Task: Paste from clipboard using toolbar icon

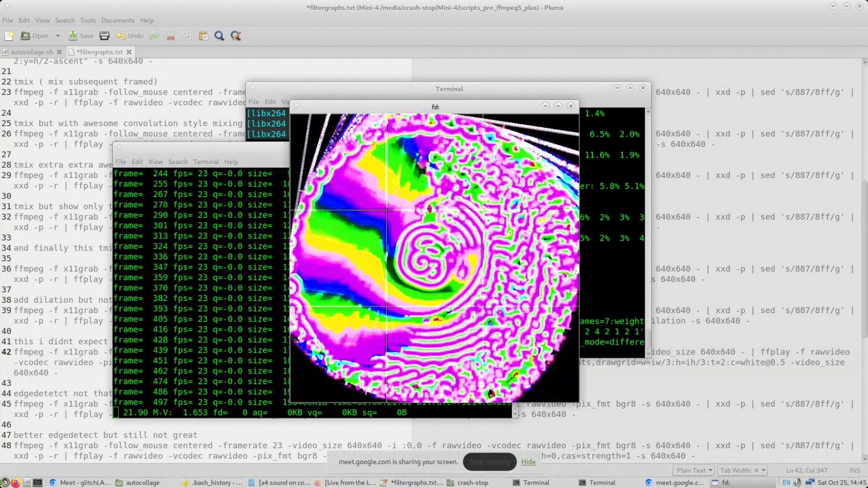Action: point(203,36)
